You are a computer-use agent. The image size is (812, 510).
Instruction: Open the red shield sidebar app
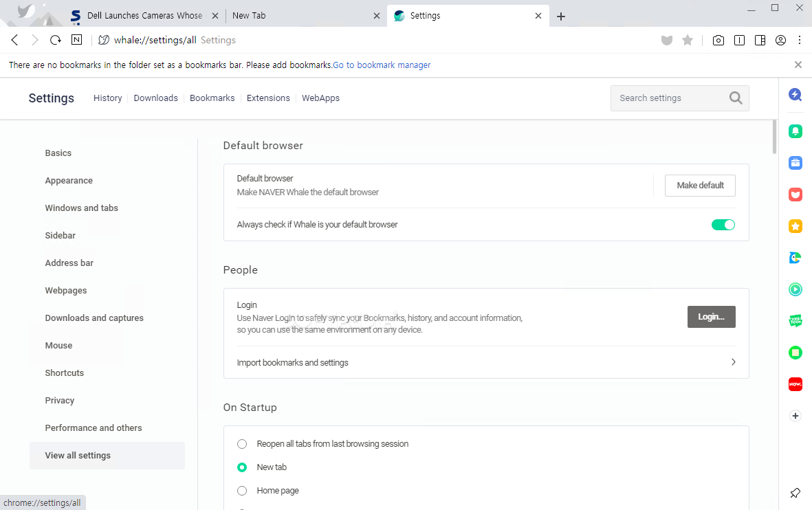[795, 195]
